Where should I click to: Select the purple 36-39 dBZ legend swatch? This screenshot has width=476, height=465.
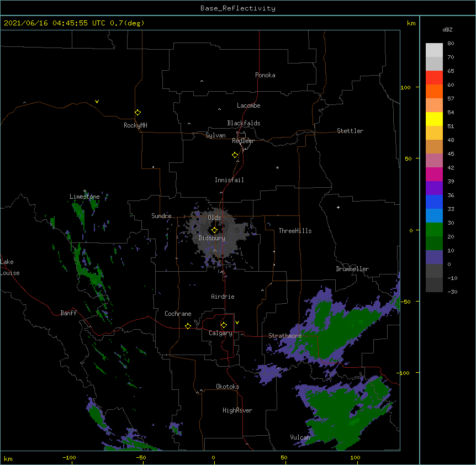tap(434, 188)
